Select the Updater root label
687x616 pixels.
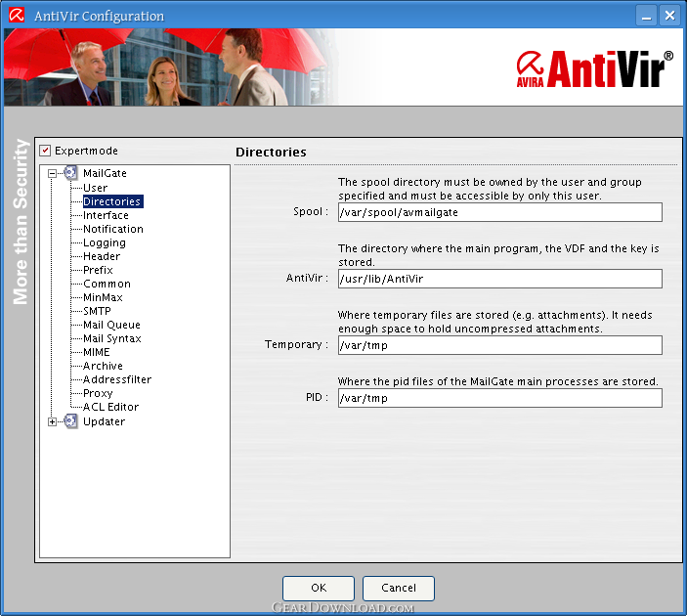104,421
